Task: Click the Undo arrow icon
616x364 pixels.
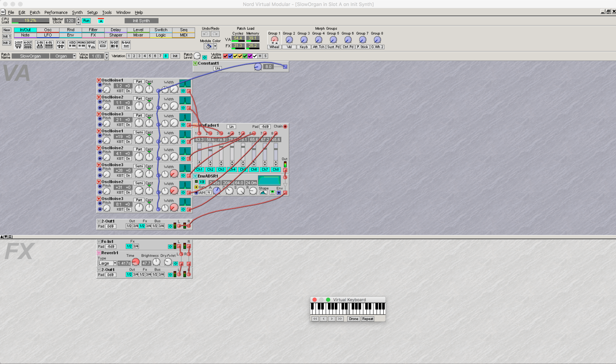Action: [x=205, y=34]
